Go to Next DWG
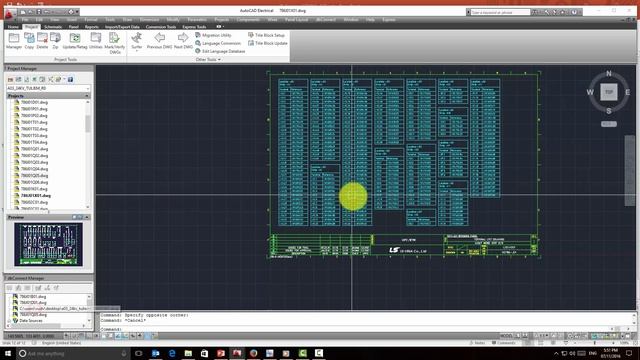Viewport: 640px width, 360px height. [x=183, y=41]
